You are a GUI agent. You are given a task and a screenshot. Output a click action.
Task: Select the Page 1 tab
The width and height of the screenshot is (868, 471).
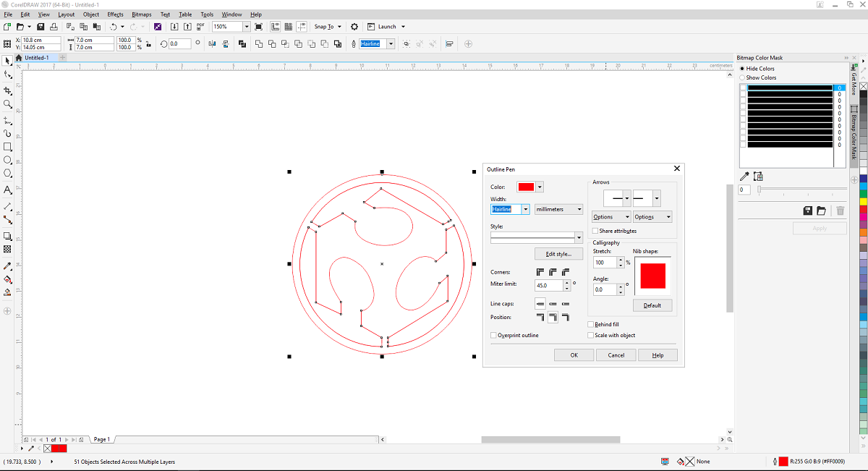[101, 439]
